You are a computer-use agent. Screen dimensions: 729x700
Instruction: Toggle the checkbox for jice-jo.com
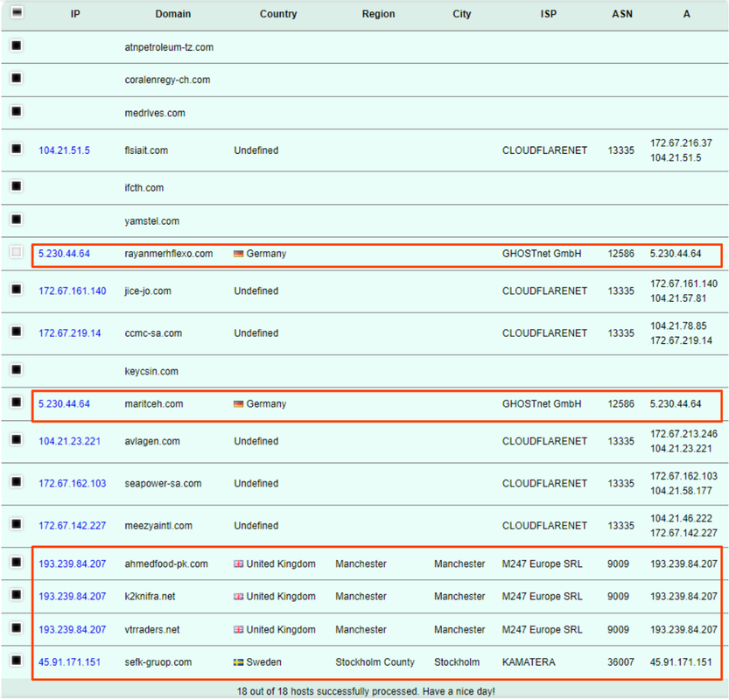pyautogui.click(x=17, y=290)
